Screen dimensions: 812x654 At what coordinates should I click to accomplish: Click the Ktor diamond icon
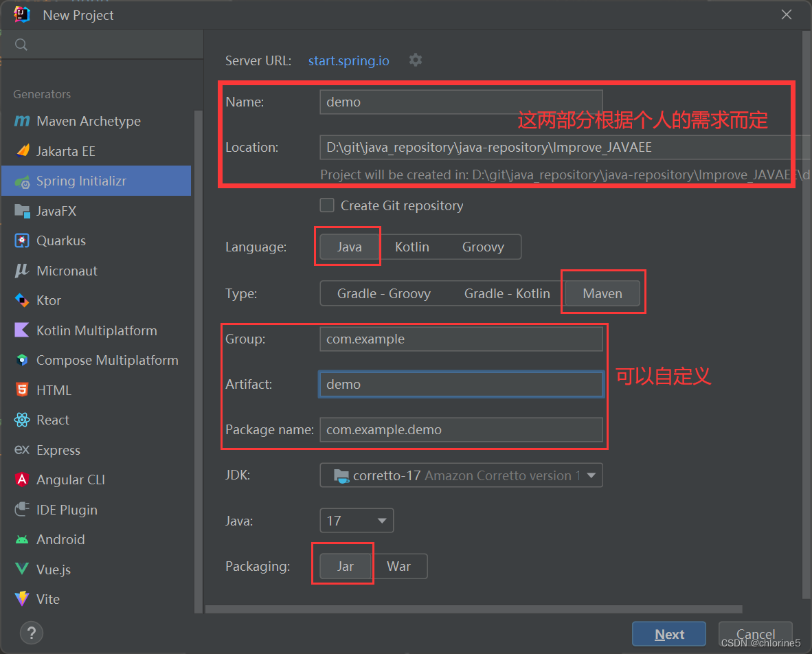(22, 300)
